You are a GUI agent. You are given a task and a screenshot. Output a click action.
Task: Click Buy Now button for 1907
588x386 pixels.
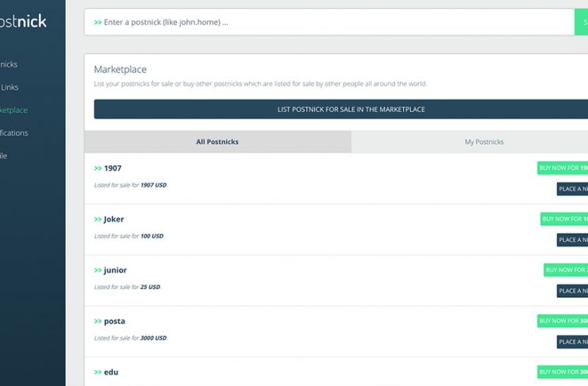tap(563, 168)
